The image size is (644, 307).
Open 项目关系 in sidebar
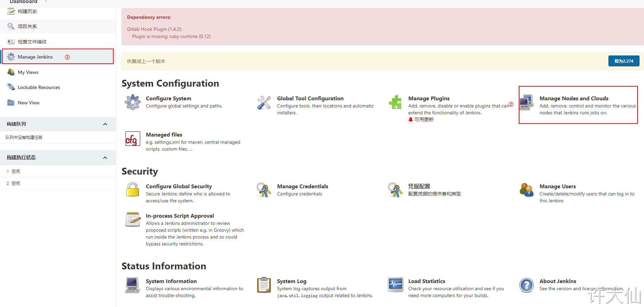(27, 26)
